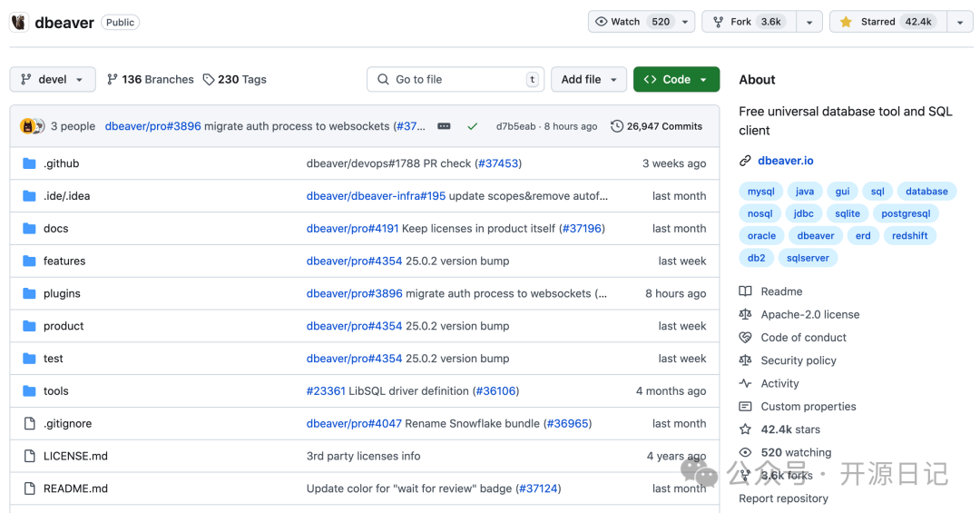Image resolution: width=980 pixels, height=513 pixels.
Task: Open the commit message ellipsis icon
Action: [444, 126]
